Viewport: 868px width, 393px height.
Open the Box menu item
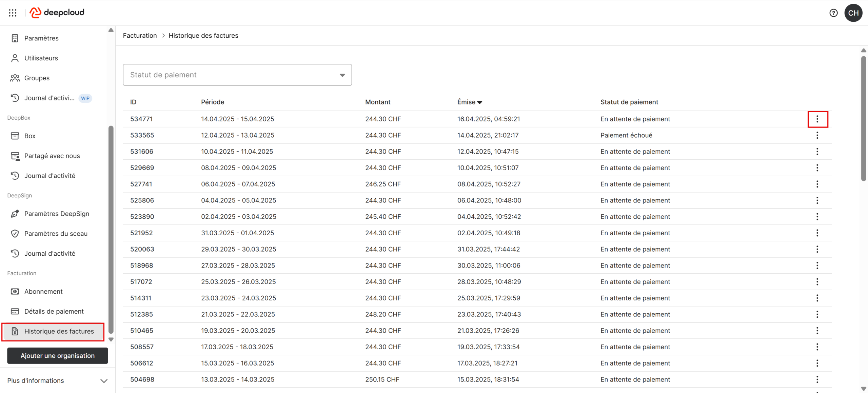(30, 136)
